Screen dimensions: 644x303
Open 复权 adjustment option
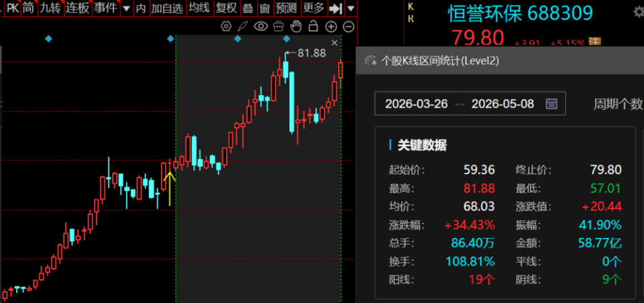coord(226,8)
